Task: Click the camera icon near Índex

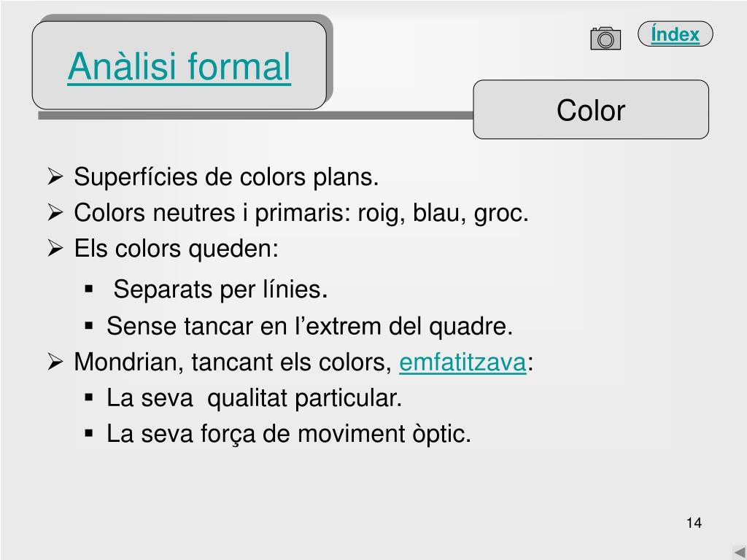Action: pos(605,39)
